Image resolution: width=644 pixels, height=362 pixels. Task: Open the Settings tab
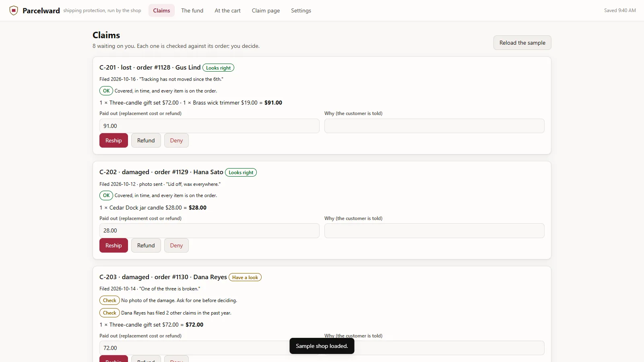(x=301, y=10)
